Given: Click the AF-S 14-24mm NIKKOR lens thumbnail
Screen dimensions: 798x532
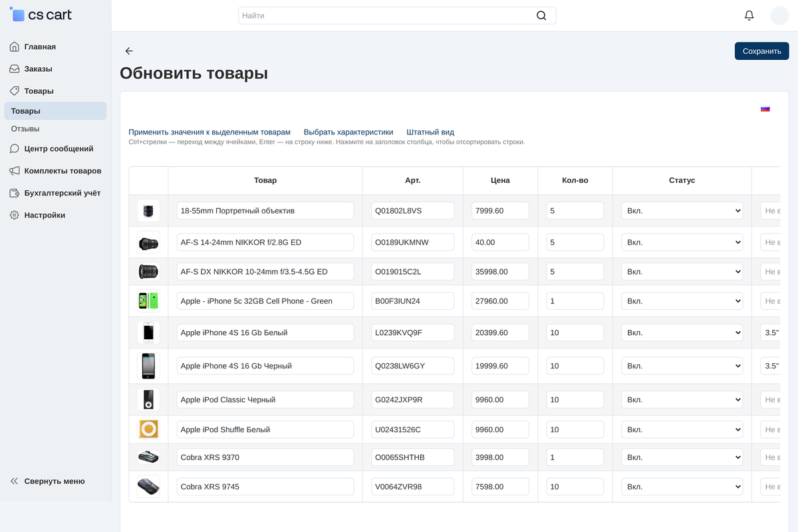Looking at the screenshot, I should tap(148, 242).
